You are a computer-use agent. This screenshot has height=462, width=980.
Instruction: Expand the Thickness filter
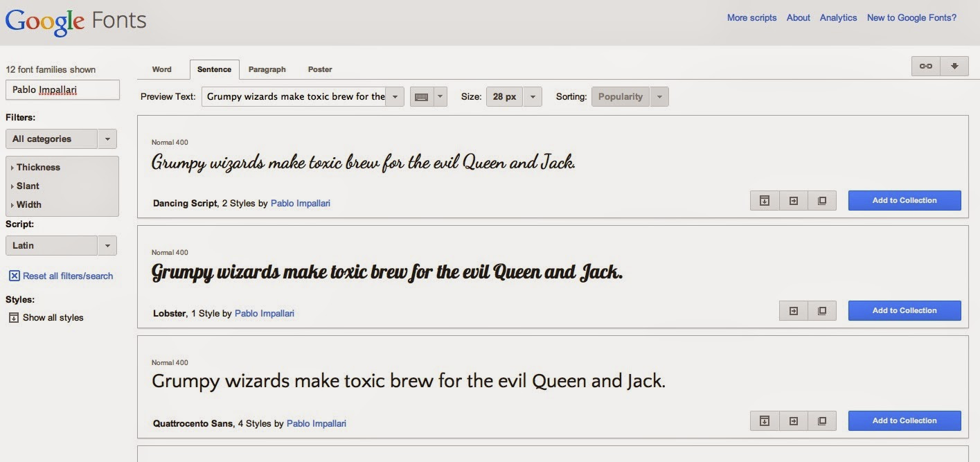(37, 167)
